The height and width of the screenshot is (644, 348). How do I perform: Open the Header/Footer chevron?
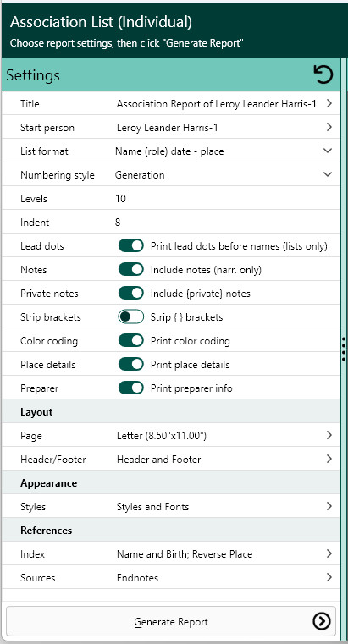tap(329, 459)
